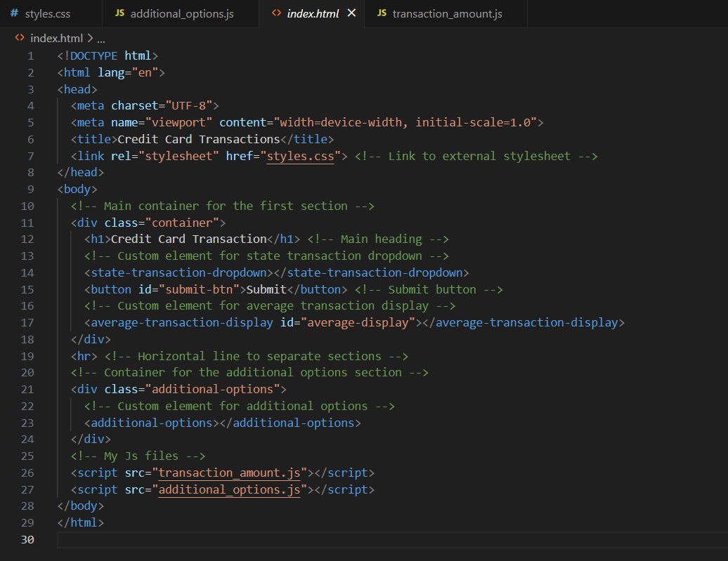Click the 'My Js files' comment
This screenshot has width=728, height=561.
138,456
